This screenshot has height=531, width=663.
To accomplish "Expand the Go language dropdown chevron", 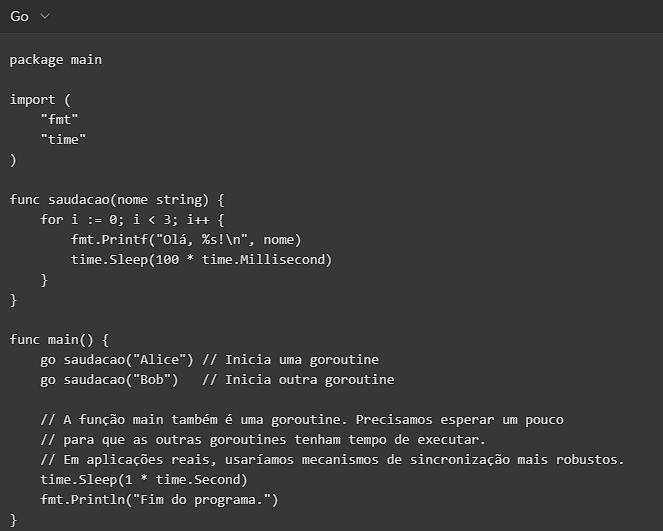I will (45, 17).
